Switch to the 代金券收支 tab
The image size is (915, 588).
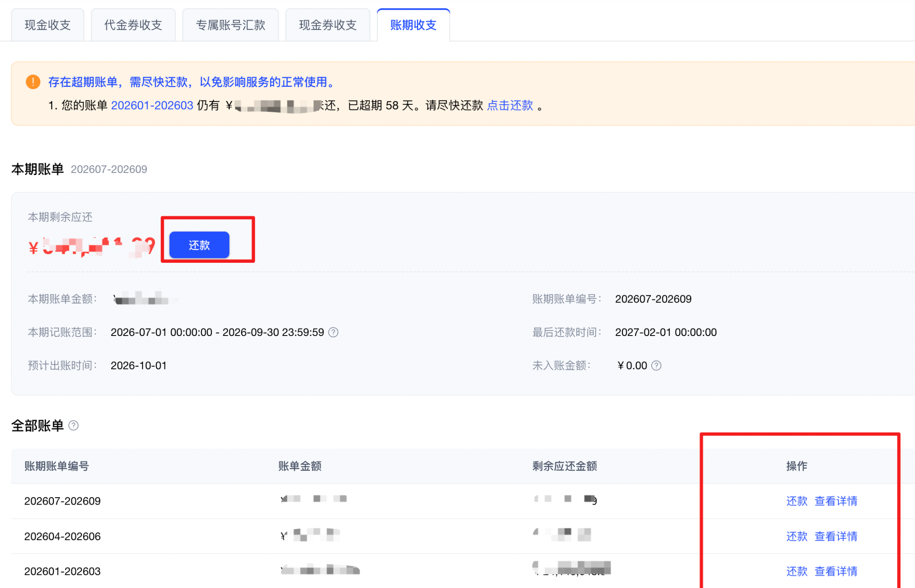(133, 25)
